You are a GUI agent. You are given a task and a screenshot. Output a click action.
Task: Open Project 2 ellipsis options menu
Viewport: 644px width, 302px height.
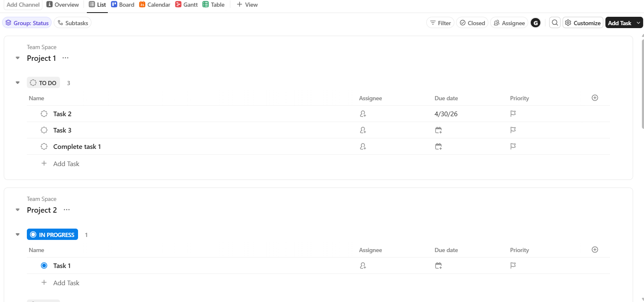pos(66,210)
